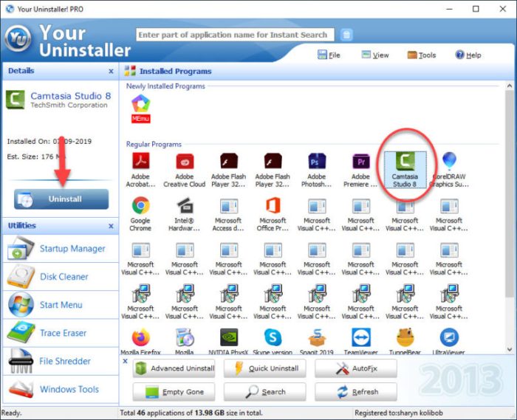Open File Shredder utility
Screen dimensions: 517x420
click(61, 361)
